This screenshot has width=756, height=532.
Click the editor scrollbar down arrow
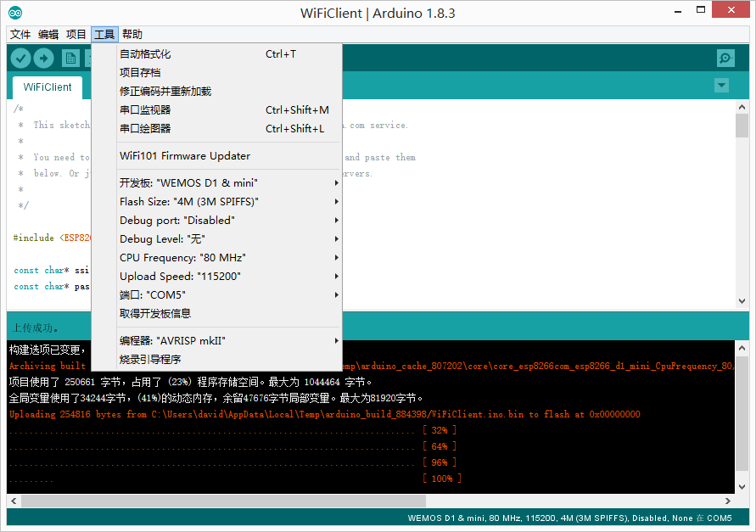click(742, 301)
